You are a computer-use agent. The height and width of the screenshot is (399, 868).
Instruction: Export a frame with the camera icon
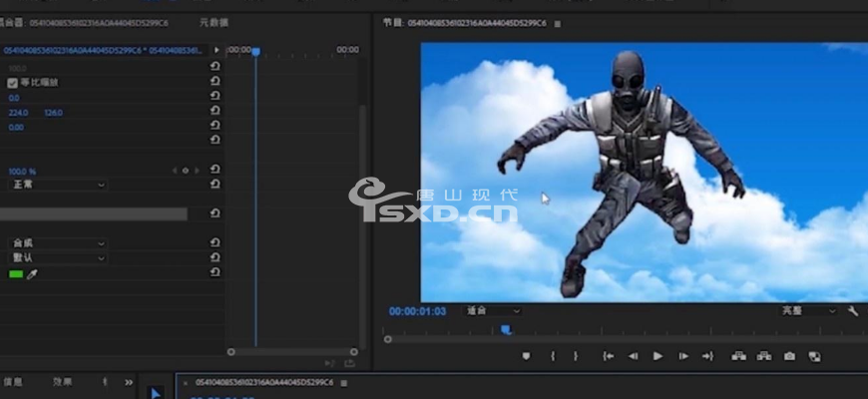click(789, 356)
